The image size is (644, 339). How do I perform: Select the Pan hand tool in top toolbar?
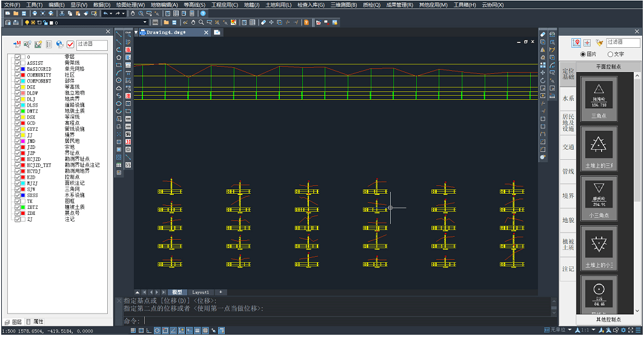132,13
